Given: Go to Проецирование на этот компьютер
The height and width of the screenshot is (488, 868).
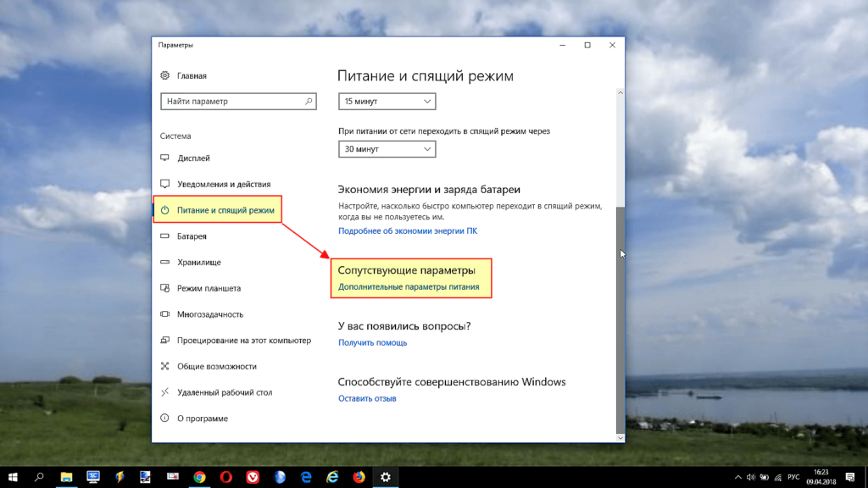Looking at the screenshot, I should pyautogui.click(x=243, y=341).
